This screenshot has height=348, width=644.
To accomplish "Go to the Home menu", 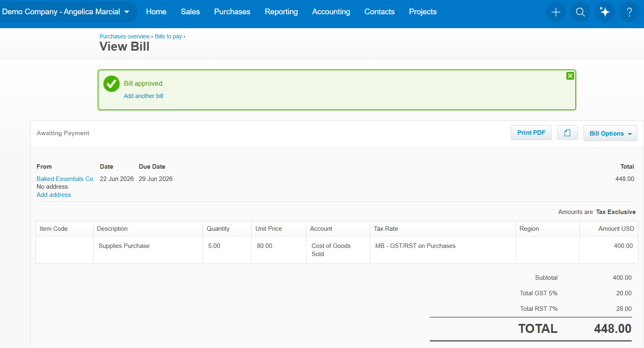I will pos(156,12).
